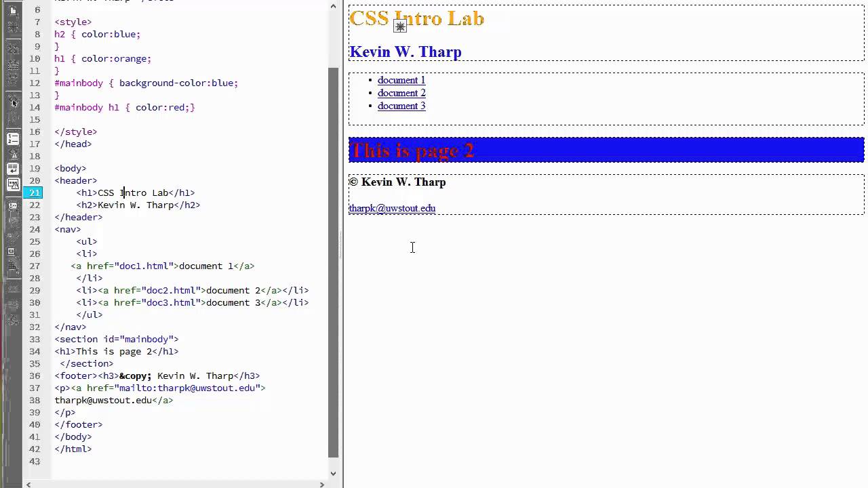Click line 12 #mainbody background-color rule

click(x=146, y=83)
